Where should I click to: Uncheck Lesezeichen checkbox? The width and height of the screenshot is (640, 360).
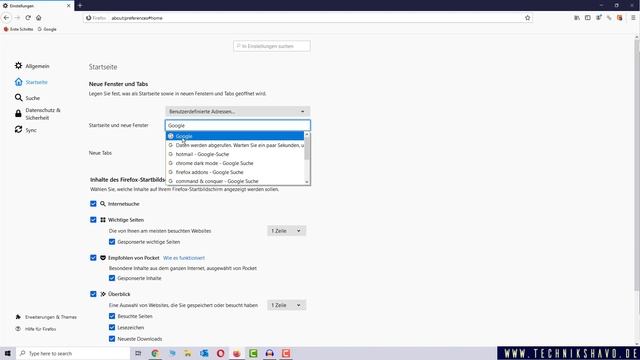point(112,327)
